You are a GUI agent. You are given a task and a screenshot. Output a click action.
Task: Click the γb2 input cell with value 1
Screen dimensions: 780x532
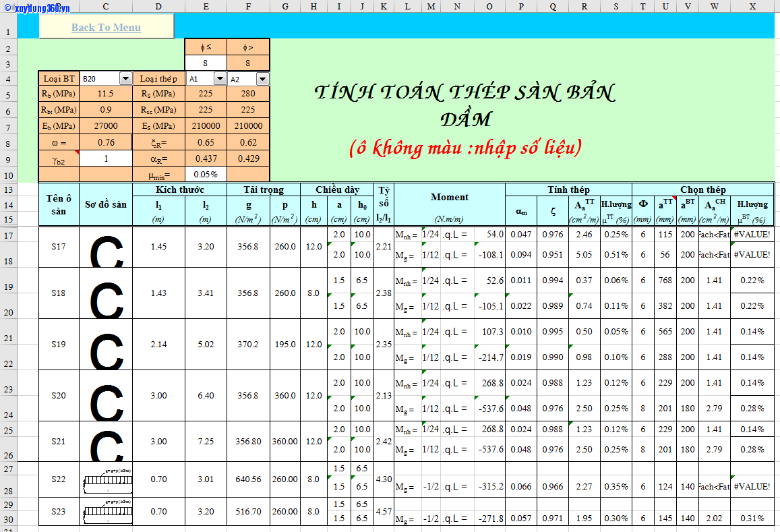(x=106, y=158)
